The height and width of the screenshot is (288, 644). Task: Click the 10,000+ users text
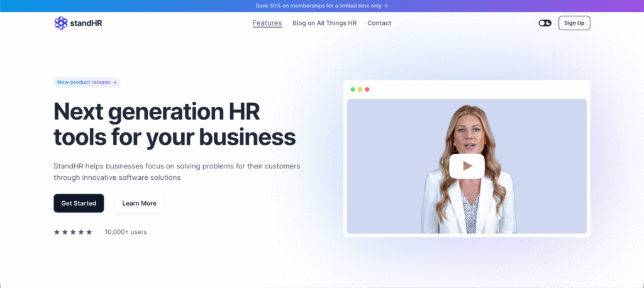pyautogui.click(x=126, y=232)
